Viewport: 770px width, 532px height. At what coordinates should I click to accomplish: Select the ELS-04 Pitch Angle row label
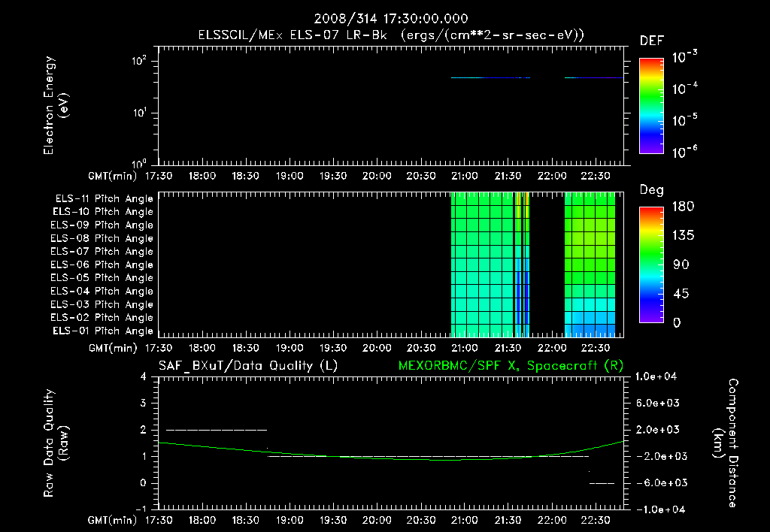coord(102,292)
